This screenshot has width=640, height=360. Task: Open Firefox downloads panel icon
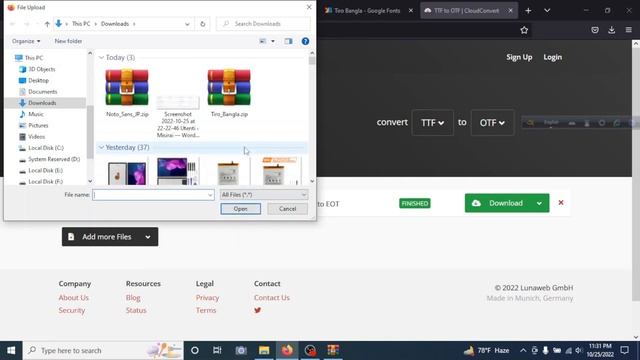(611, 30)
